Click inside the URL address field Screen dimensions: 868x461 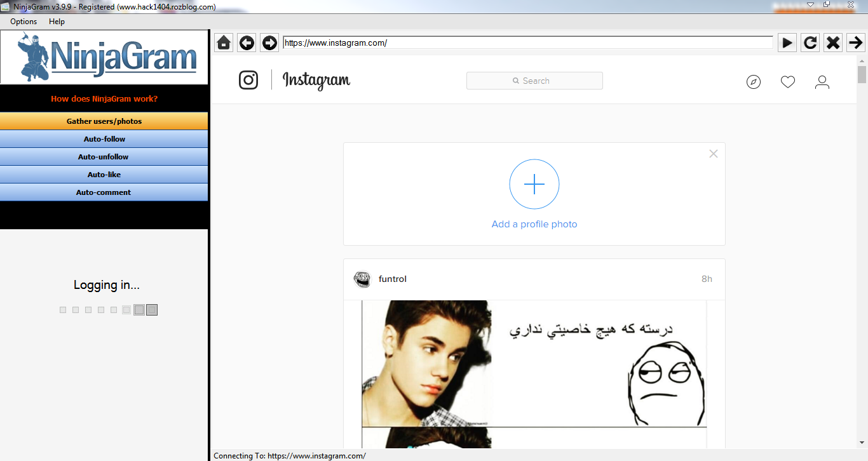click(x=528, y=43)
